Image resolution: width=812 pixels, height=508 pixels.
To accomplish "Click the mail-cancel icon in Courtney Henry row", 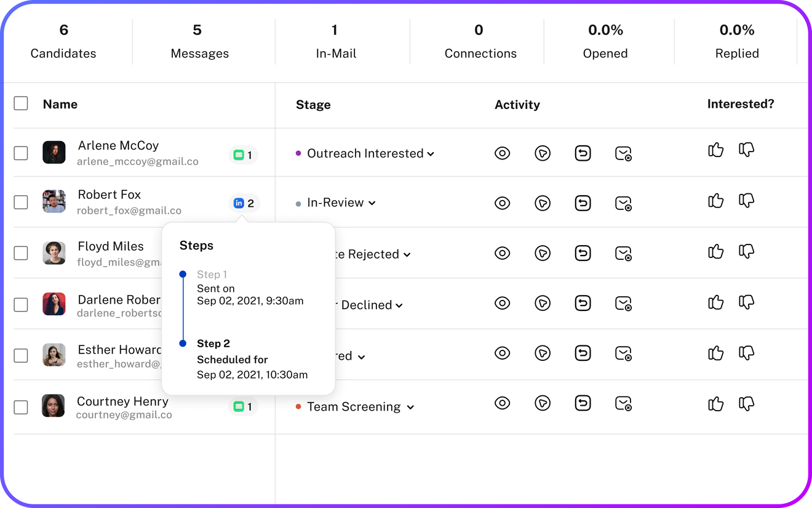I will point(623,403).
